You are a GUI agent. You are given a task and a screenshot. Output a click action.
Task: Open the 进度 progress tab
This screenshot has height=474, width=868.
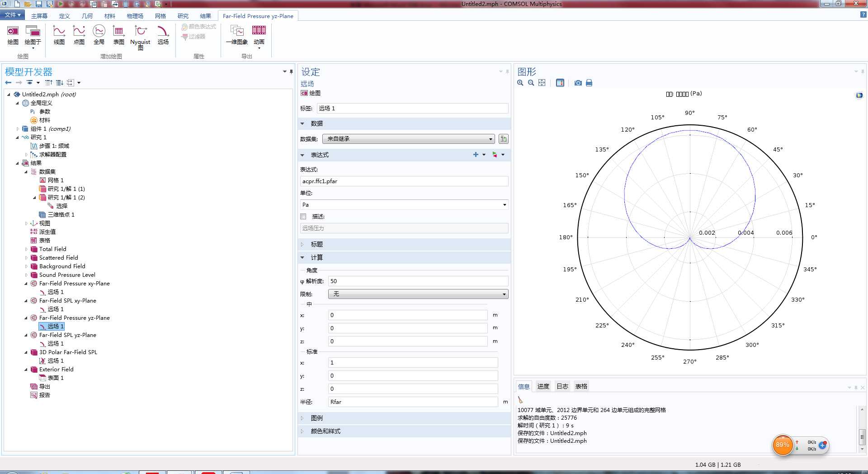(543, 386)
